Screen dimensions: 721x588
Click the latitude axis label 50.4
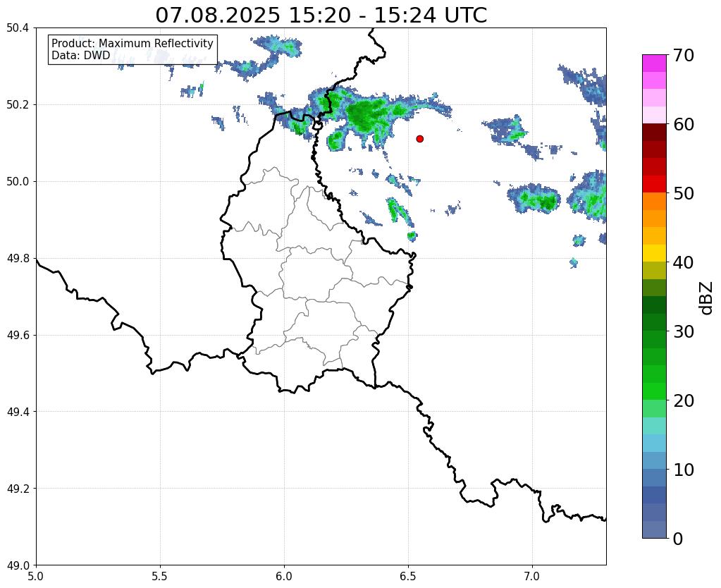[18, 28]
